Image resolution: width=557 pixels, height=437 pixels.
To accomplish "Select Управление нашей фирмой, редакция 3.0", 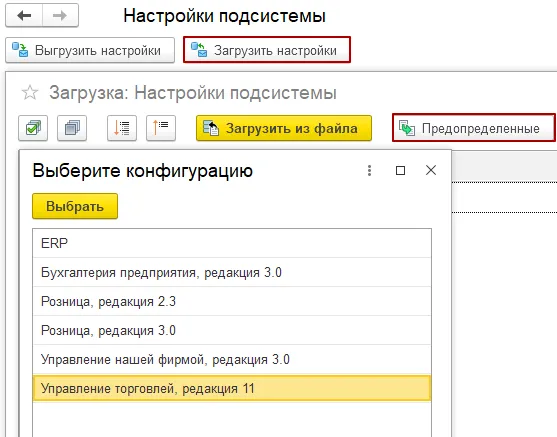I will (x=232, y=360).
